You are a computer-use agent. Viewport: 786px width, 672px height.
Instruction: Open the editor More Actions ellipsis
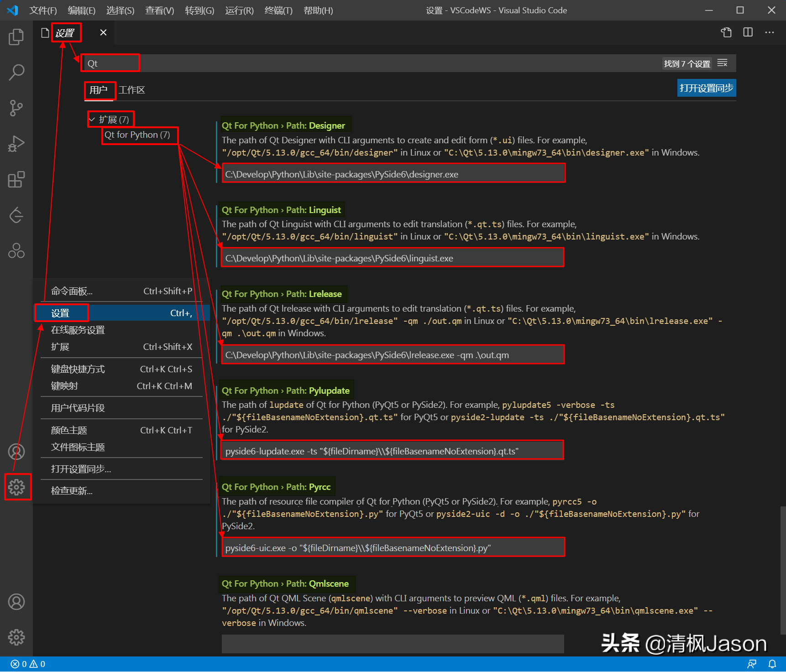(x=770, y=32)
